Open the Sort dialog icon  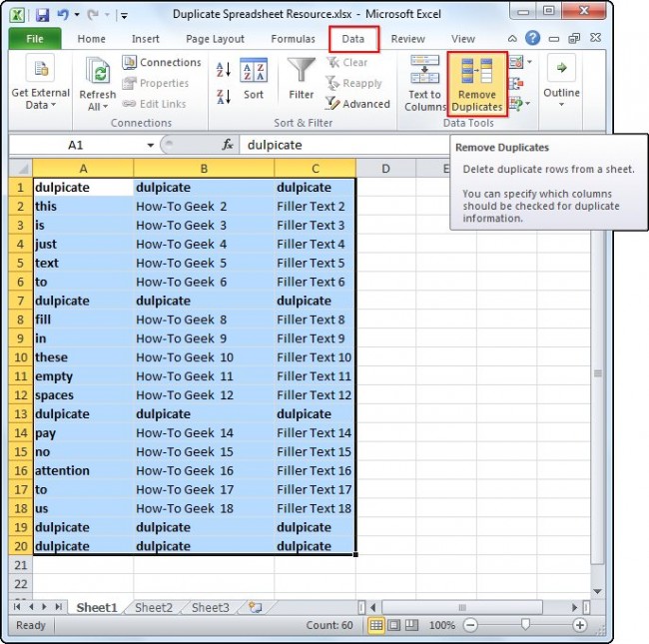[x=254, y=70]
